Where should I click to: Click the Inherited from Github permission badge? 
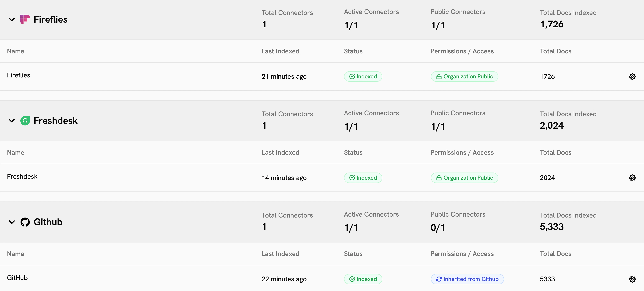coord(467,279)
